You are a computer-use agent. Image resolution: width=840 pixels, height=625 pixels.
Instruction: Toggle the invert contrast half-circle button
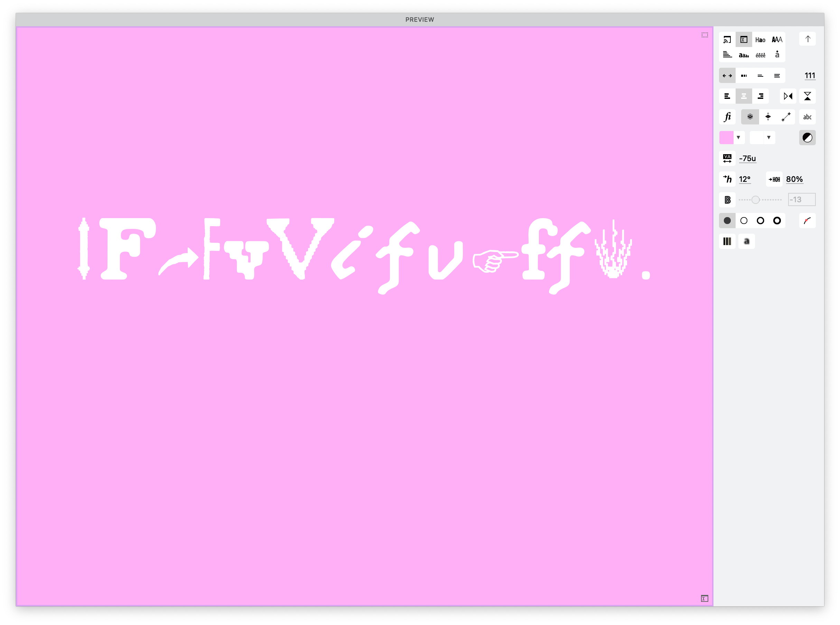coord(807,138)
